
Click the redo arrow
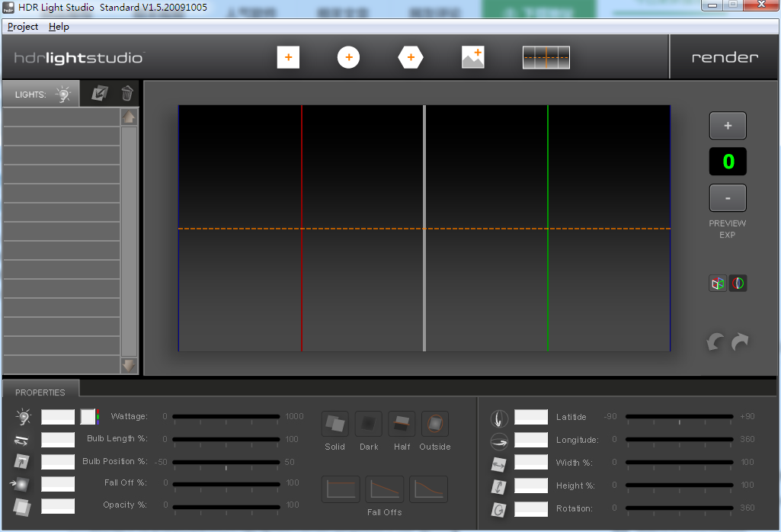coord(740,341)
